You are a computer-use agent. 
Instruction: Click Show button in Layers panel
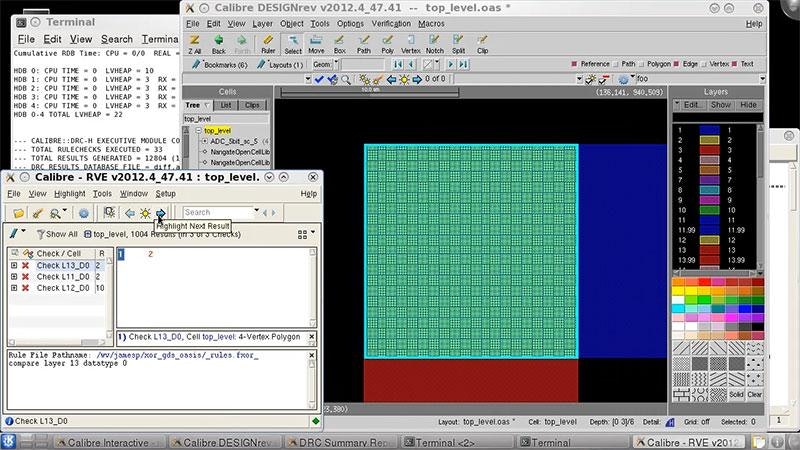(x=720, y=105)
